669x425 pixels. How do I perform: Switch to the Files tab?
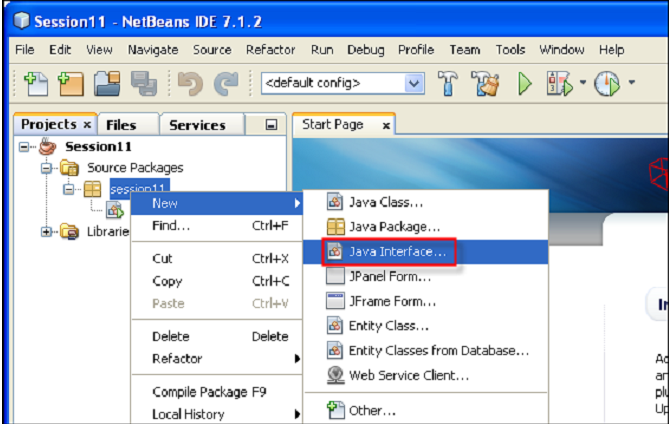coord(128,125)
